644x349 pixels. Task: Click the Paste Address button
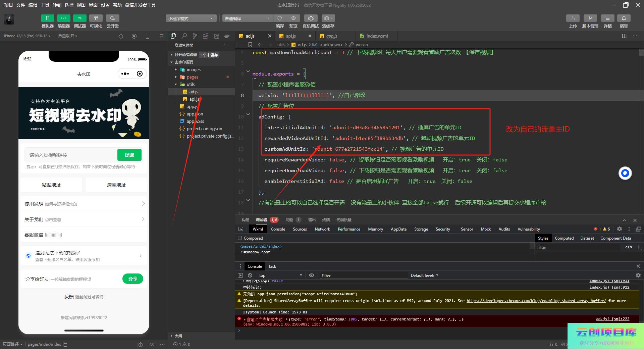(51, 185)
